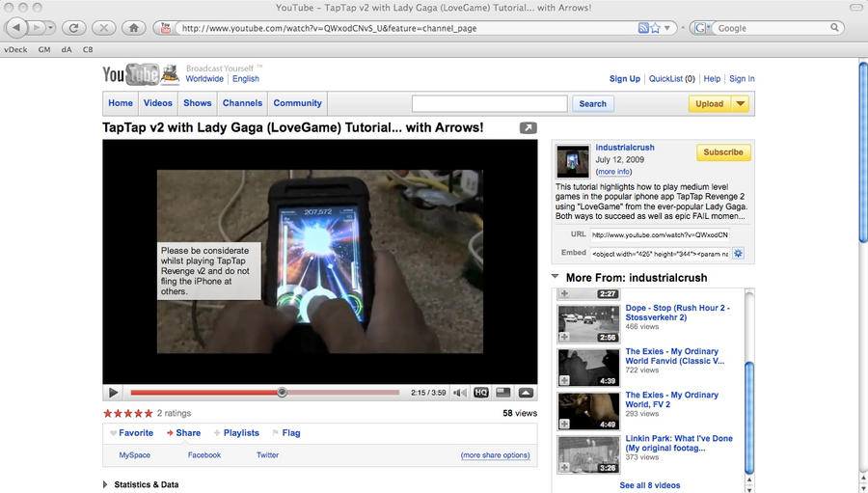
Task: Select the video URL text field
Action: click(660, 234)
